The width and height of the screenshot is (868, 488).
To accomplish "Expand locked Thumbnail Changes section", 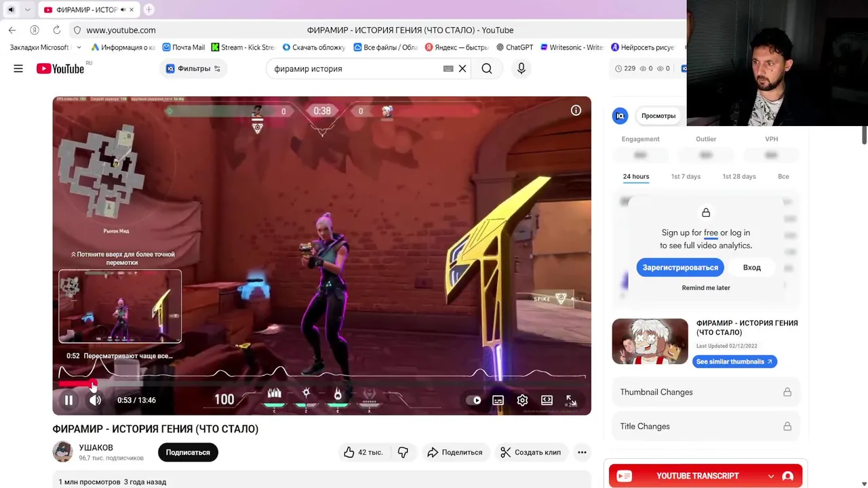I will [706, 392].
